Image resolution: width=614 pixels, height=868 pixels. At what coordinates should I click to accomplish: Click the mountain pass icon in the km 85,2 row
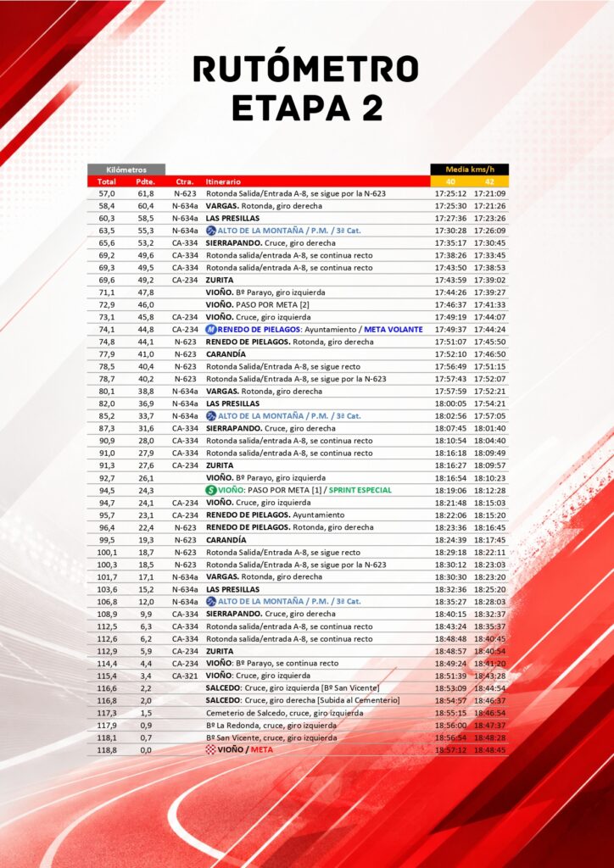coord(210,415)
